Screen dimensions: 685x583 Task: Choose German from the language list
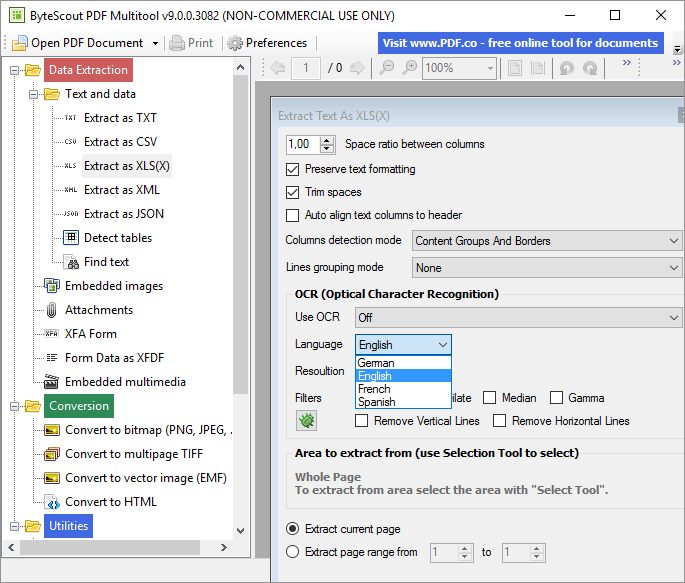403,363
